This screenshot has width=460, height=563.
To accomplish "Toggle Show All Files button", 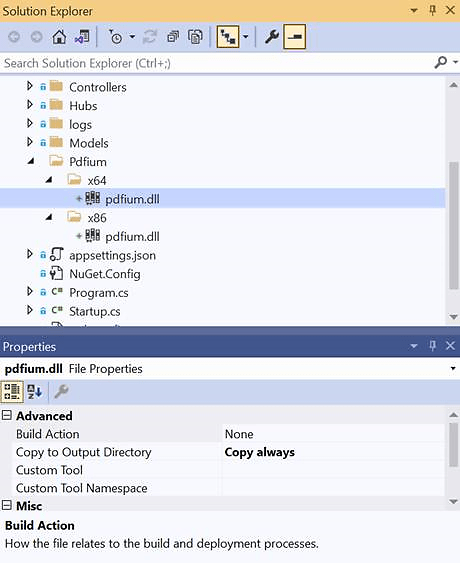I will [x=195, y=37].
